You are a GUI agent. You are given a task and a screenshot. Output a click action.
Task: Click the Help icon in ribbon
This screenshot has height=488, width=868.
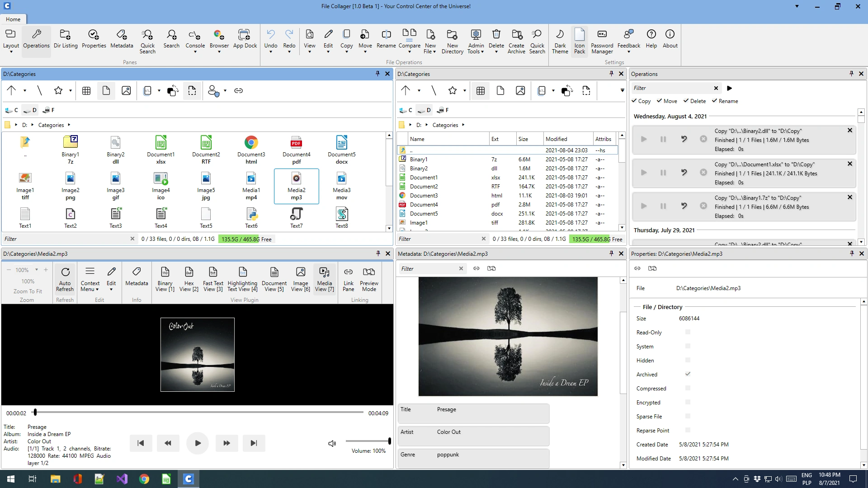(x=651, y=34)
